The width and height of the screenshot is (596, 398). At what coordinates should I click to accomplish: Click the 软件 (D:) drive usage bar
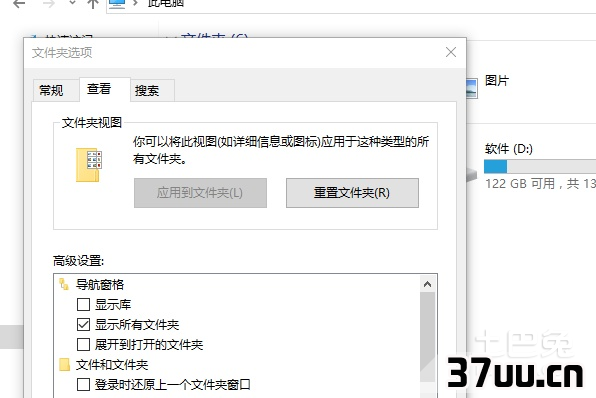pyautogui.click(x=540, y=166)
